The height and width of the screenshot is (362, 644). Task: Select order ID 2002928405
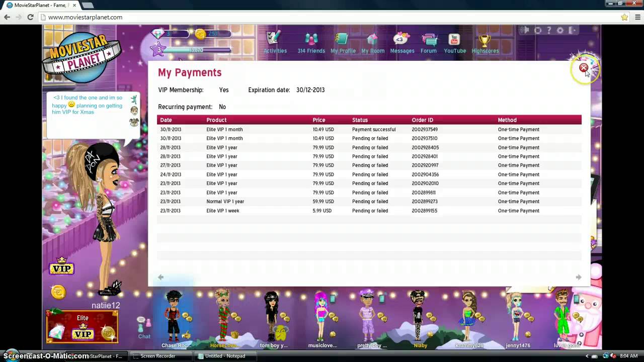425,147
